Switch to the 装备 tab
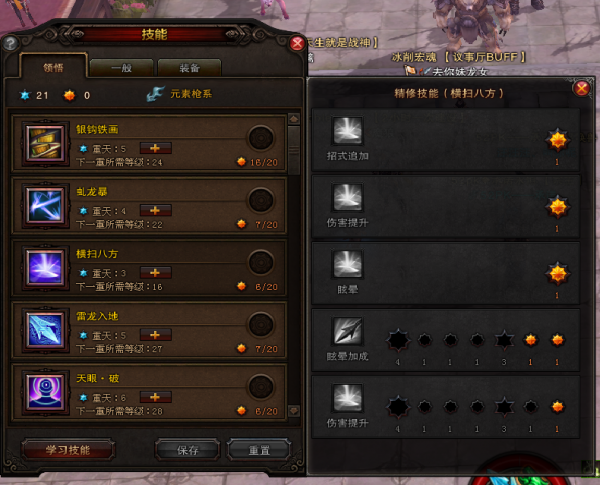The image size is (600, 485). pos(189,68)
